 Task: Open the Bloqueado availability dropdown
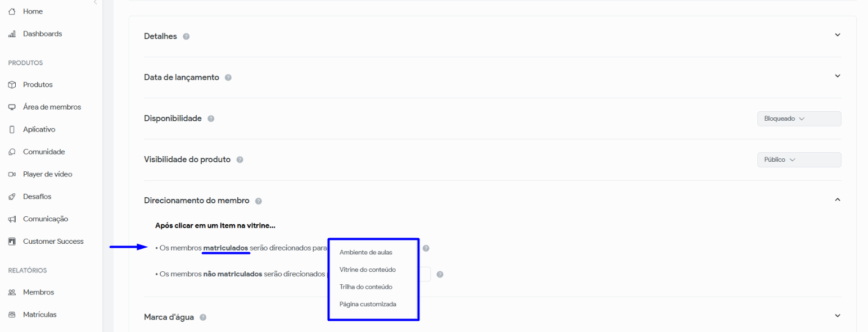point(799,119)
